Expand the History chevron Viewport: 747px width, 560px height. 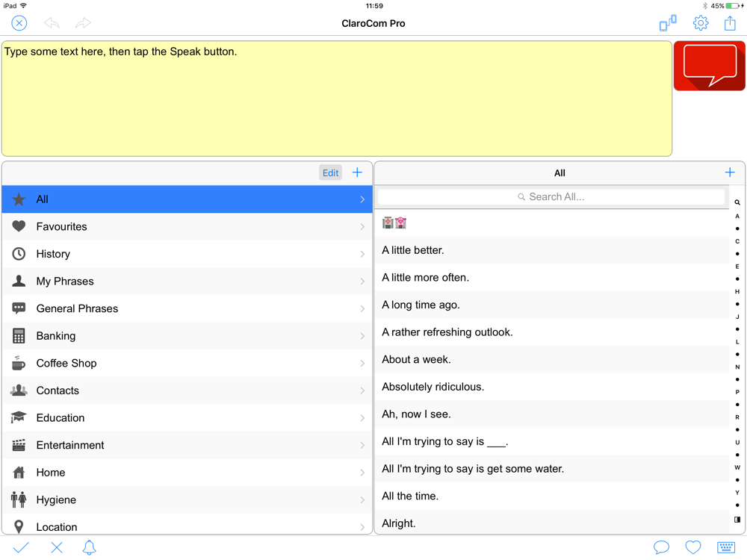point(362,254)
